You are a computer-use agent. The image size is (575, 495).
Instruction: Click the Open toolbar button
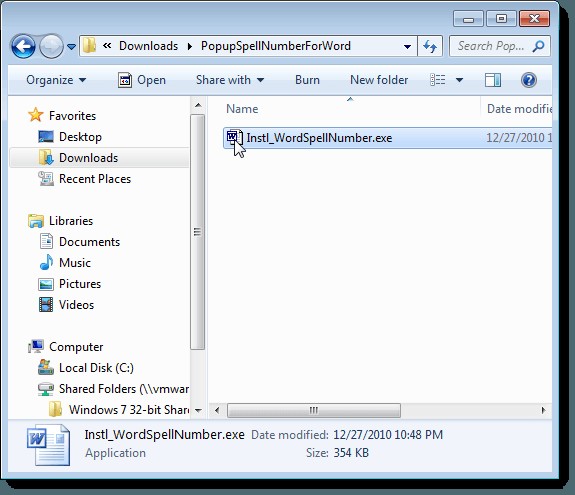point(142,80)
